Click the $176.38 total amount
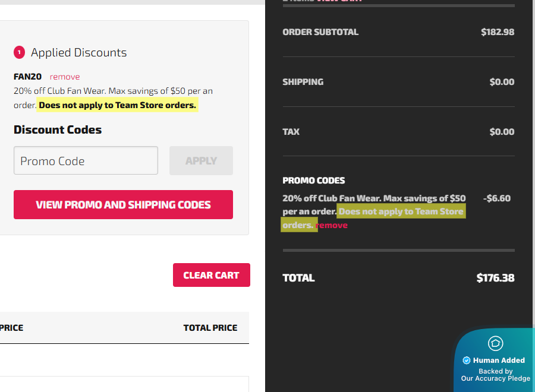The width and height of the screenshot is (535, 392). pyautogui.click(x=495, y=277)
